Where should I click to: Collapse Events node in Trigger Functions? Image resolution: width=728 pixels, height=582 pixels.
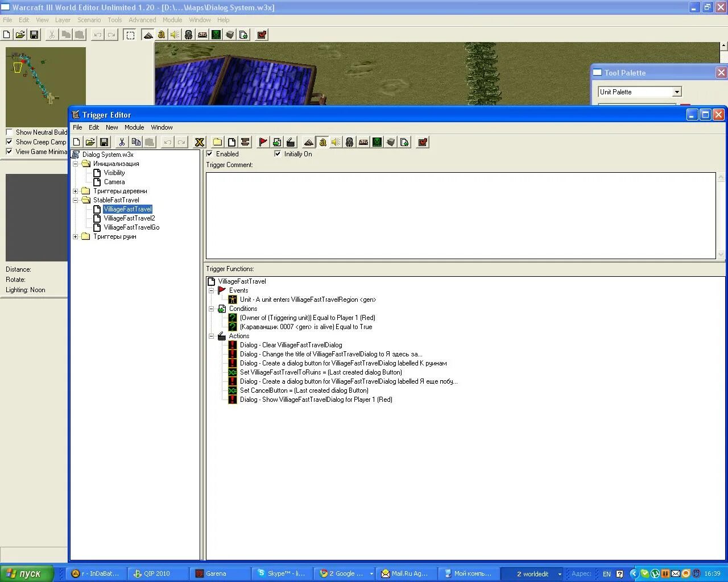211,290
